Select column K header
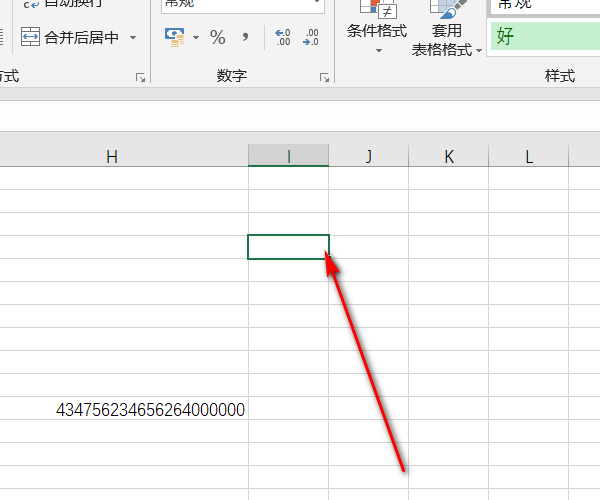Image resolution: width=600 pixels, height=500 pixels. coord(449,156)
